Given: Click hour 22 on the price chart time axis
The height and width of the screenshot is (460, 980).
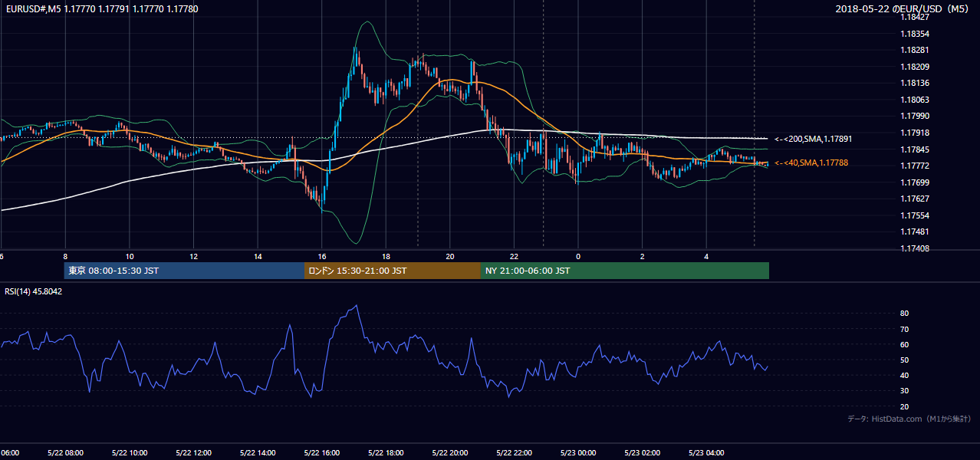Looking at the screenshot, I should pos(514,256).
